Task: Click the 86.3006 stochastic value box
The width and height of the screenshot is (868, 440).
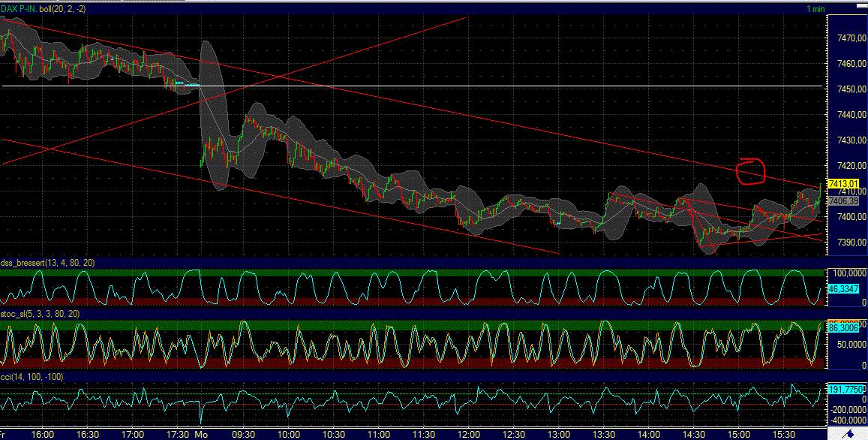Action: click(x=843, y=328)
